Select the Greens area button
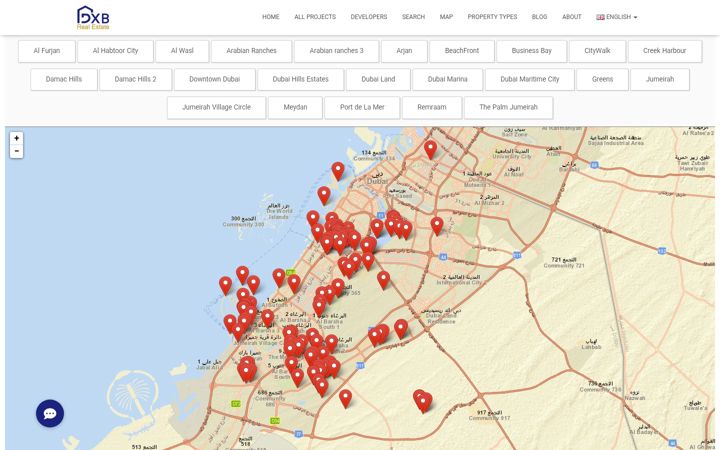This screenshot has height=450, width=720. [602, 79]
